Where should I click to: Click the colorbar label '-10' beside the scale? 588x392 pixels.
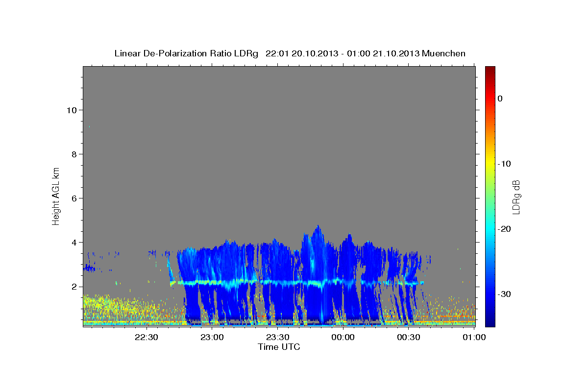504,164
